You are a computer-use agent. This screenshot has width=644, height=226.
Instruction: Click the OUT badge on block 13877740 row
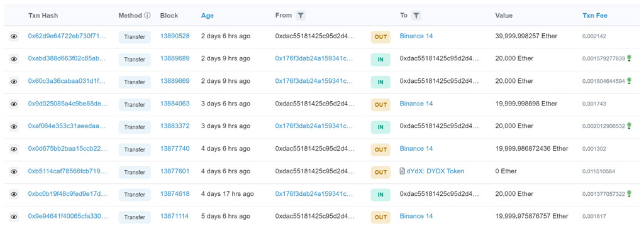point(380,149)
